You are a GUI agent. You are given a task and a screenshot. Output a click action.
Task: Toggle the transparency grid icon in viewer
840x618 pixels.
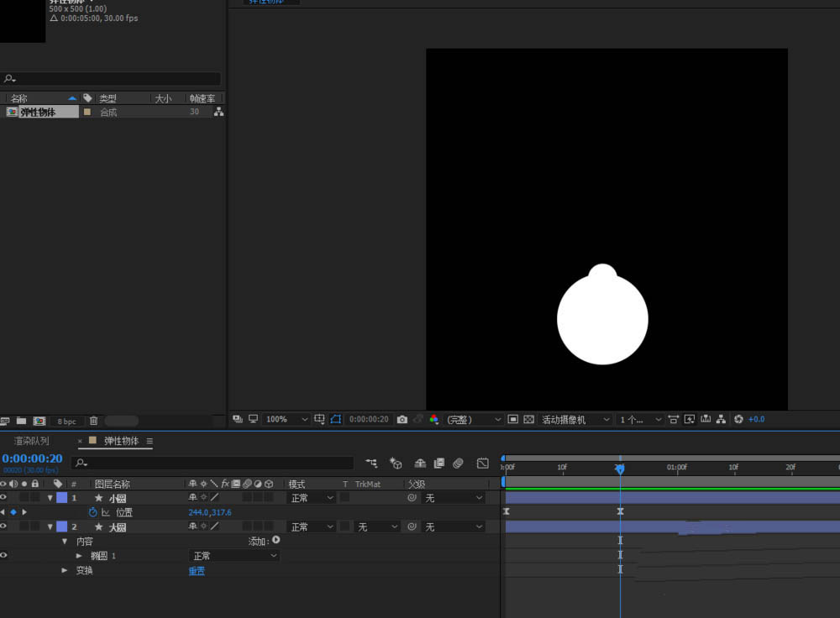click(x=528, y=419)
